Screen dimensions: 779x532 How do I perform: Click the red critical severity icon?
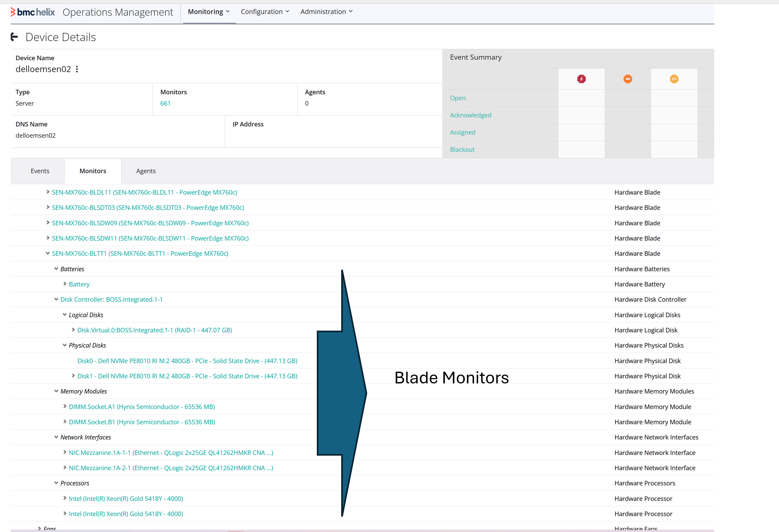tap(581, 79)
